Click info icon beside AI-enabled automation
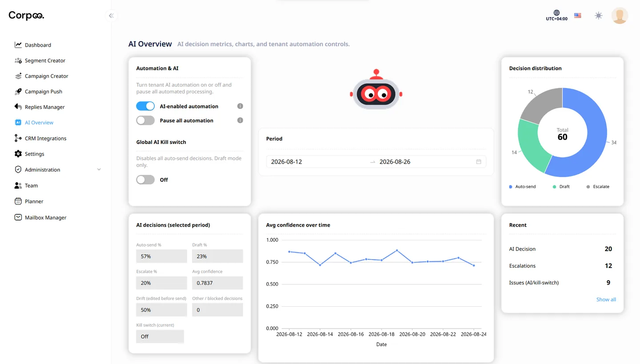The image size is (640, 364). tap(240, 106)
